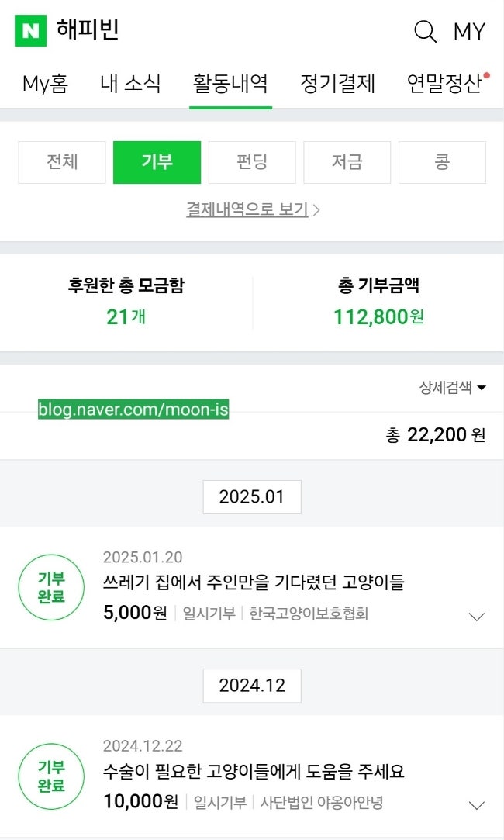This screenshot has height=840, width=504.
Task: Click the 기부완료 badge for 2024.12.22 donation
Action: tap(52, 776)
